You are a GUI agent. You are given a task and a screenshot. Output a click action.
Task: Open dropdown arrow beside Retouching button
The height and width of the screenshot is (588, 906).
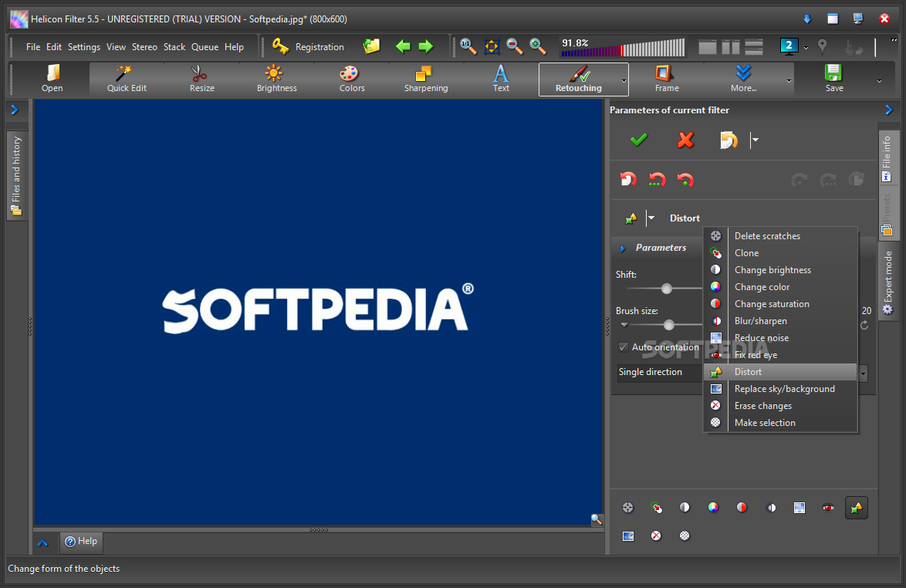click(624, 80)
